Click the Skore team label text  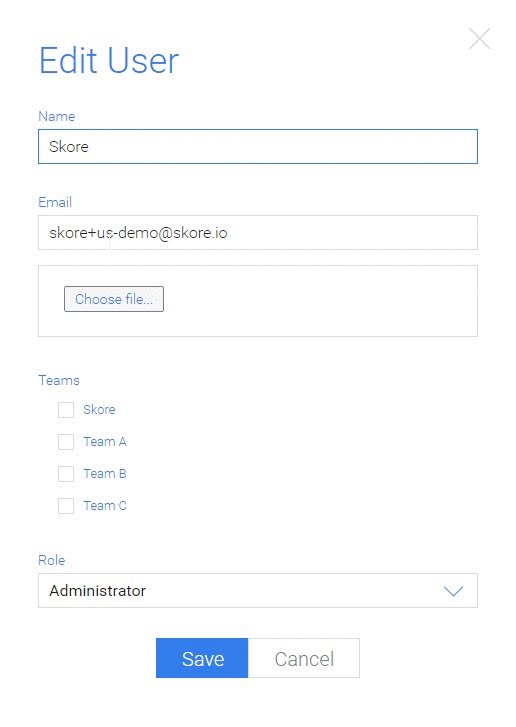pyautogui.click(x=99, y=409)
